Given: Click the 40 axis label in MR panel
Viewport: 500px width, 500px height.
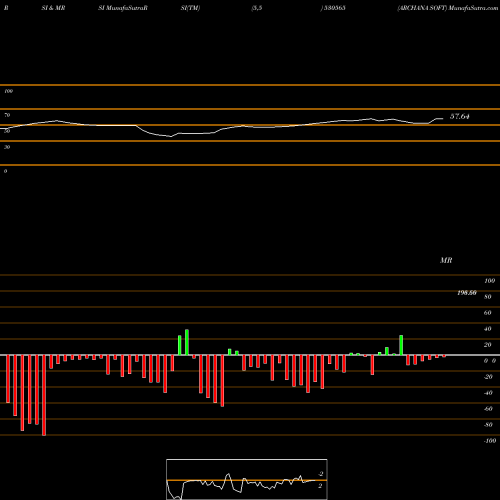Looking at the screenshot, I should (x=488, y=329).
